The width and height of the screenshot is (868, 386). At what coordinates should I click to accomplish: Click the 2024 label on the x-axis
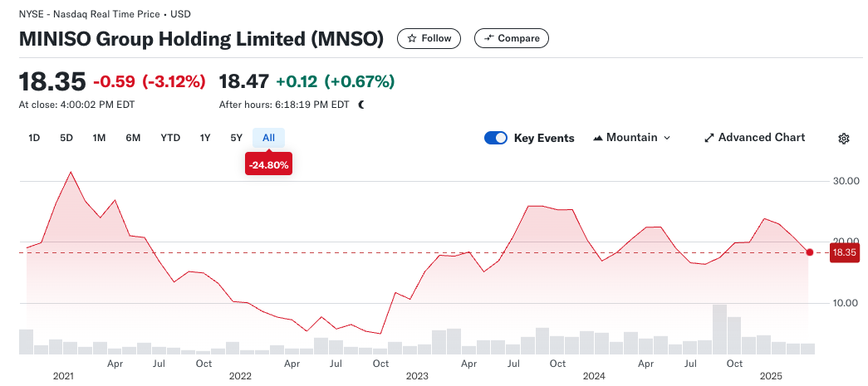coord(594,377)
